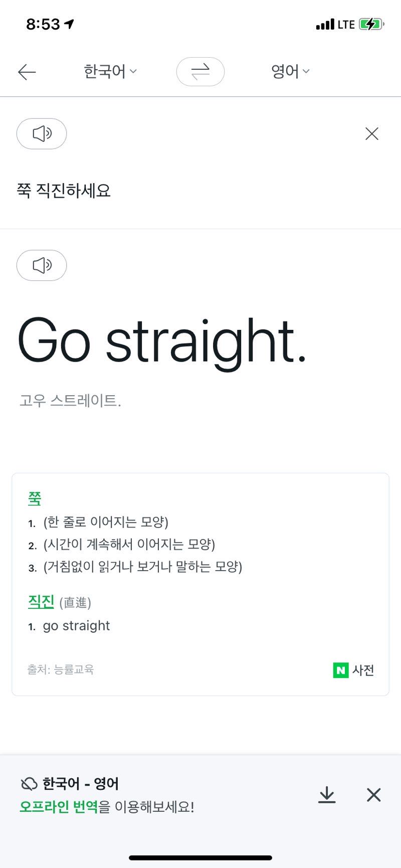The width and height of the screenshot is (401, 868).
Task: Play audio of Korean source text
Action: tap(42, 134)
